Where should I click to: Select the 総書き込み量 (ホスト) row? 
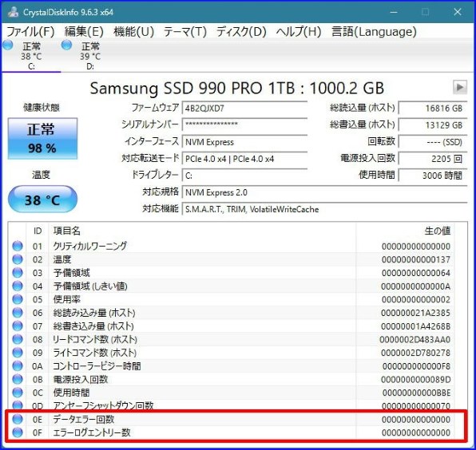coord(232,326)
